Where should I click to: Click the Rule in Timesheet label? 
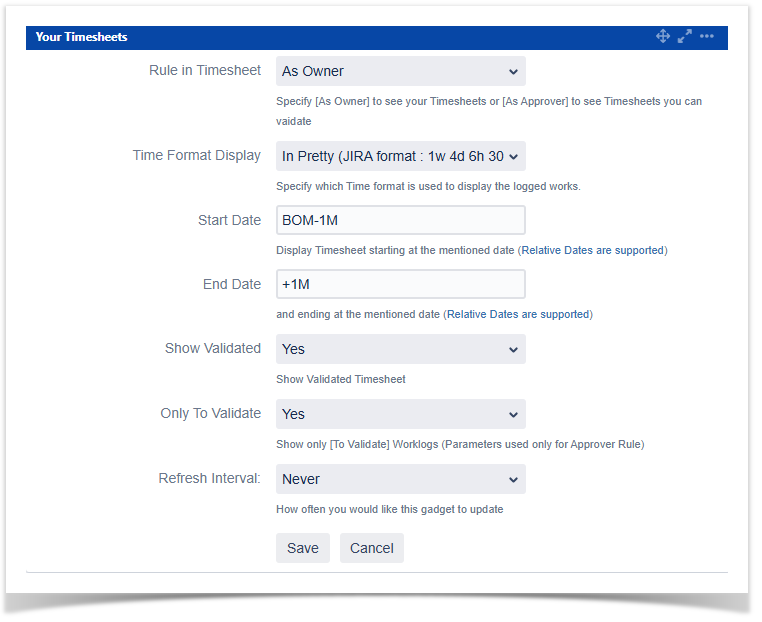[x=204, y=70]
